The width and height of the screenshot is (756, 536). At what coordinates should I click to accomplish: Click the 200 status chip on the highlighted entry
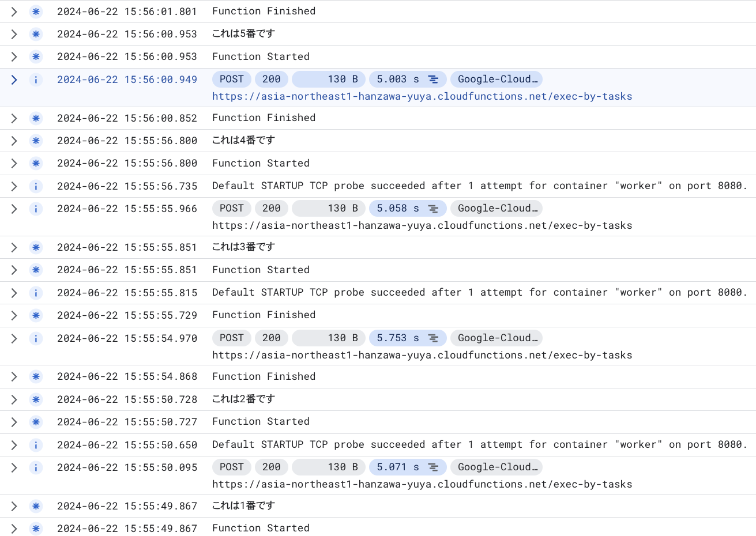coord(271,80)
